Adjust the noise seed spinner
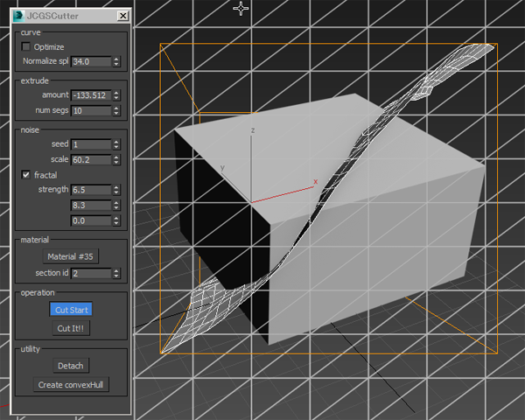Viewport: 525px width, 420px height. (x=116, y=144)
